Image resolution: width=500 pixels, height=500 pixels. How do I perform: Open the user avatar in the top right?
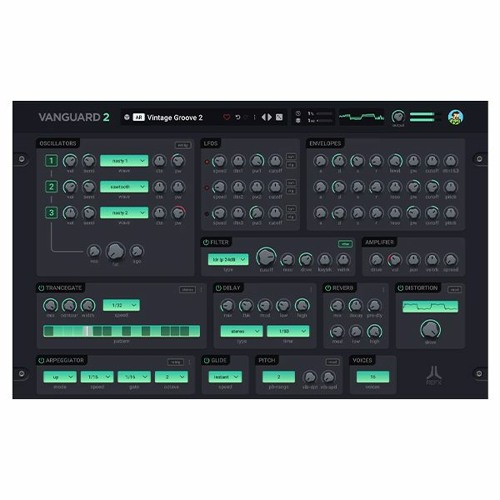tap(455, 117)
